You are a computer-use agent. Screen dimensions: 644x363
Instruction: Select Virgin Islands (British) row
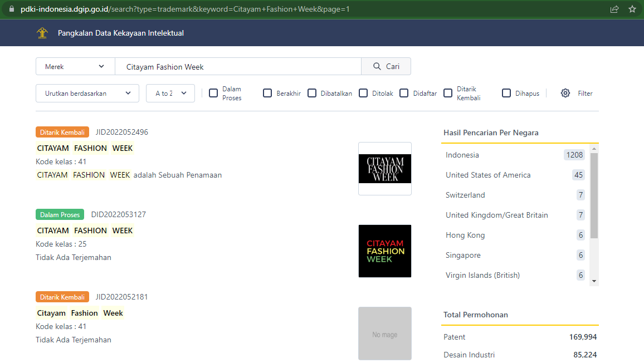(x=515, y=275)
